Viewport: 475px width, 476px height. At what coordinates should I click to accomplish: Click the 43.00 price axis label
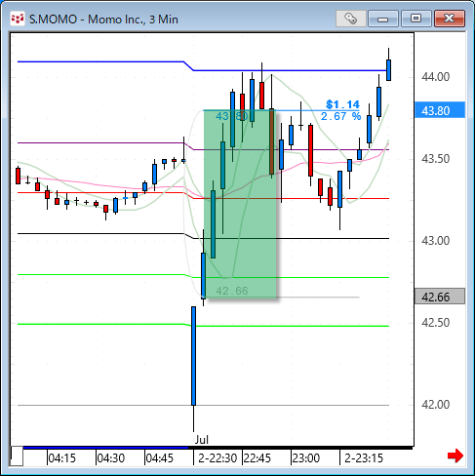tap(436, 241)
